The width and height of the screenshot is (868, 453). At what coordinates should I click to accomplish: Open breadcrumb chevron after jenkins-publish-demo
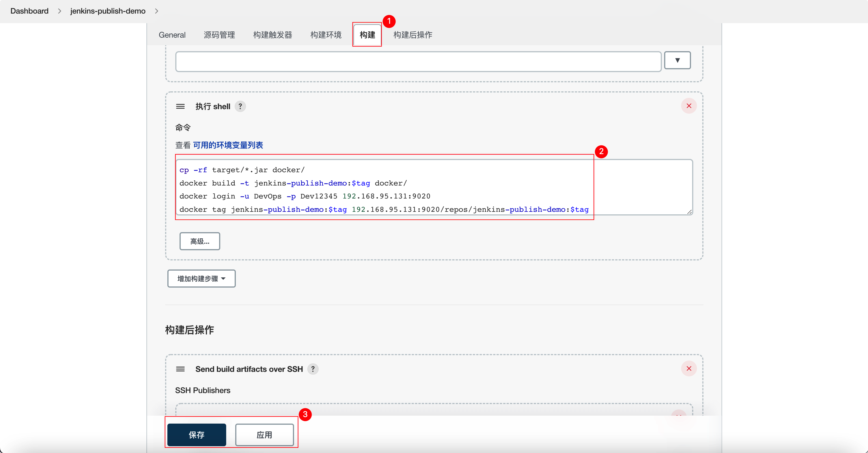156,11
